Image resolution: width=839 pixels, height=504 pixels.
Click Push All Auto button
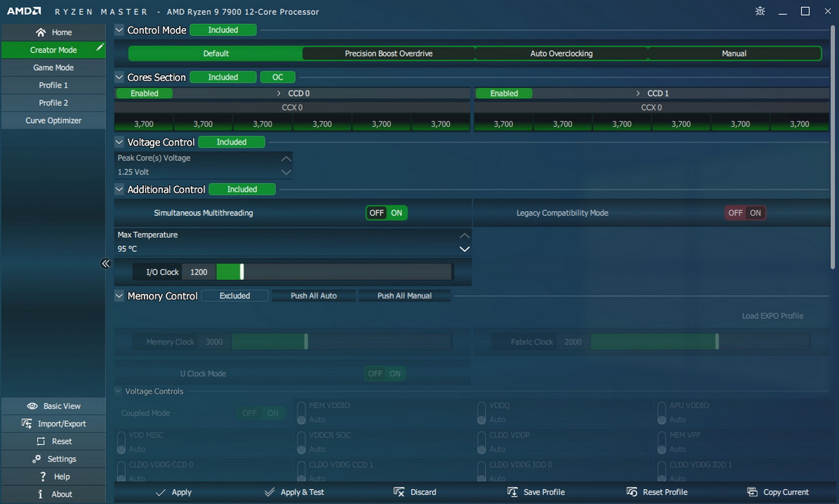(x=313, y=296)
